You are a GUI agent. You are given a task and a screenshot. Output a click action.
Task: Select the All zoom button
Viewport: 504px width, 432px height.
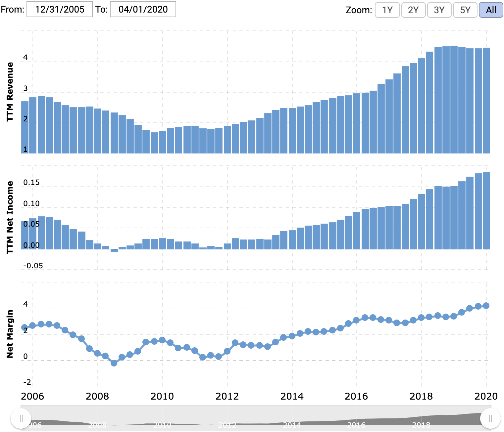pyautogui.click(x=491, y=10)
